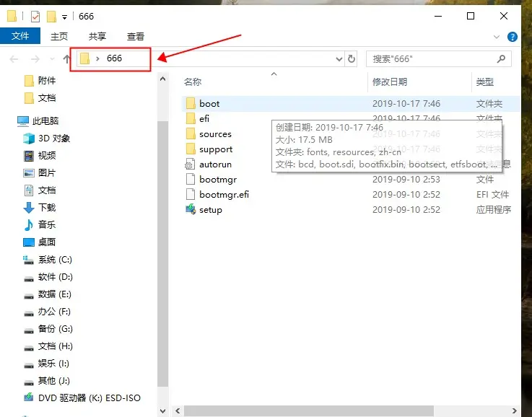Screen dimensions: 532x417
Task: Go up one folder level
Action: [66, 59]
